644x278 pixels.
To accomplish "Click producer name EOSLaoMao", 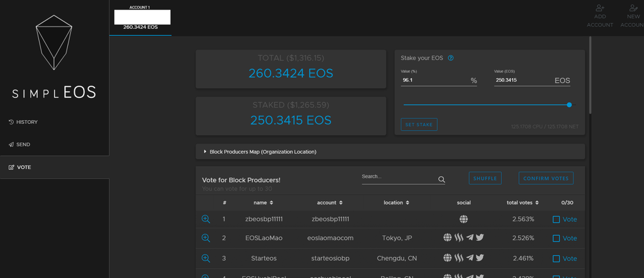I will click(x=264, y=238).
